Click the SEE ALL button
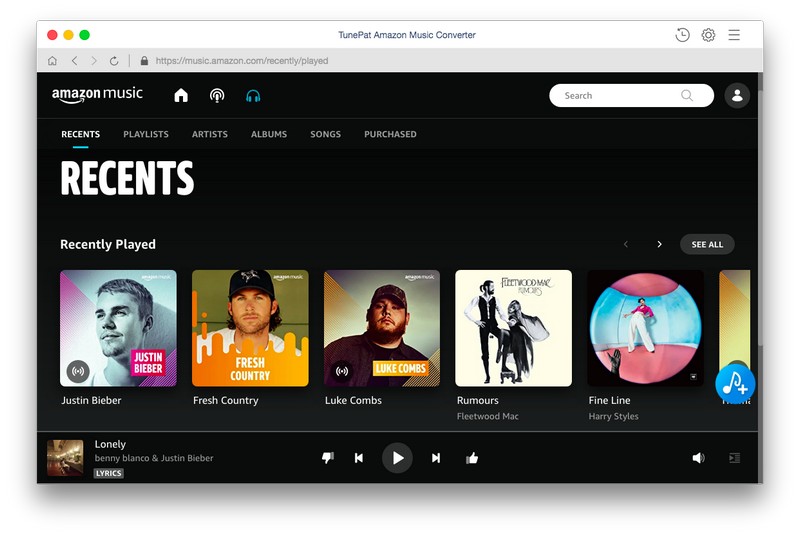 (x=707, y=244)
